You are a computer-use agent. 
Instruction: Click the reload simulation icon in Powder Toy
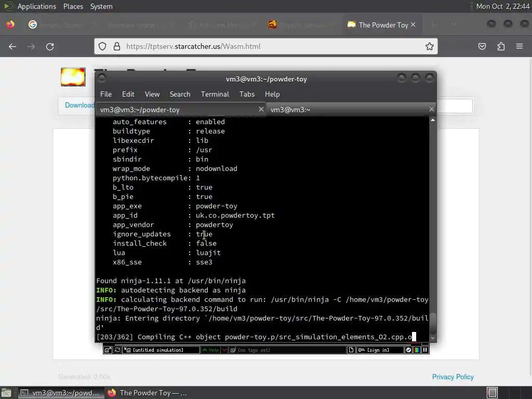(117, 350)
